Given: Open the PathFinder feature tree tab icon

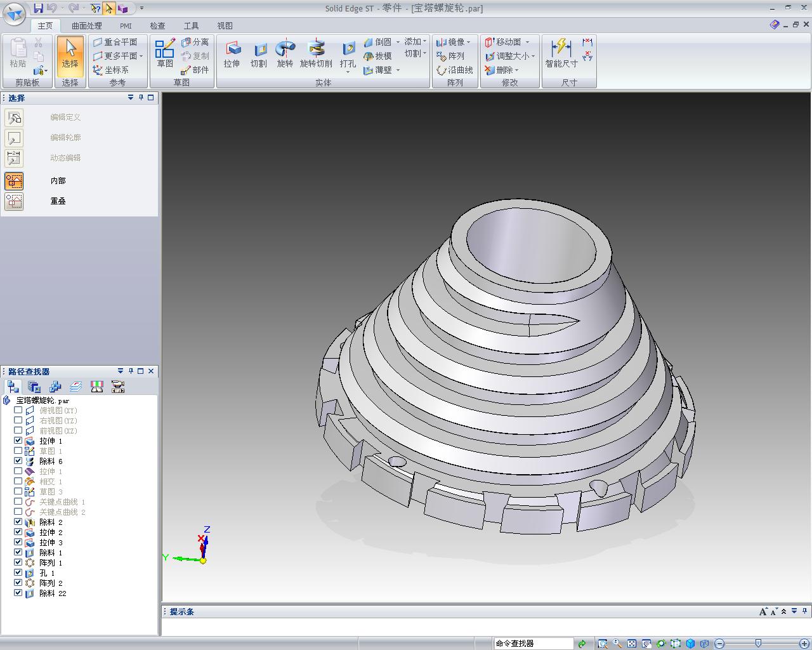Looking at the screenshot, I should pos(13,387).
